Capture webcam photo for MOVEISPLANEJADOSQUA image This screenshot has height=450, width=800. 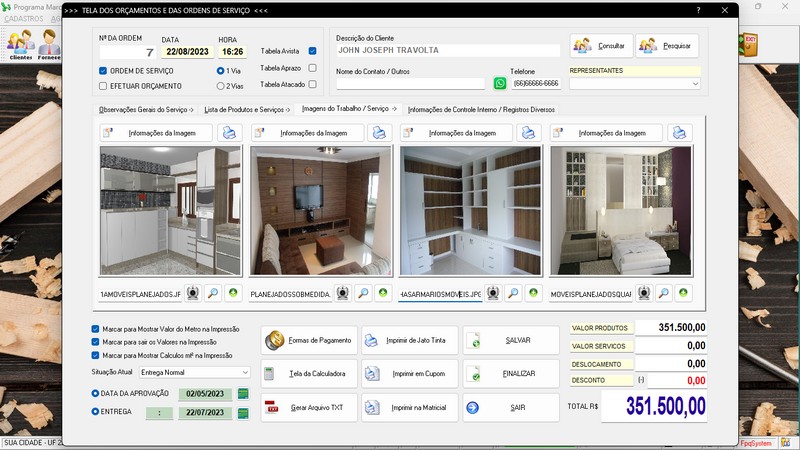click(644, 293)
